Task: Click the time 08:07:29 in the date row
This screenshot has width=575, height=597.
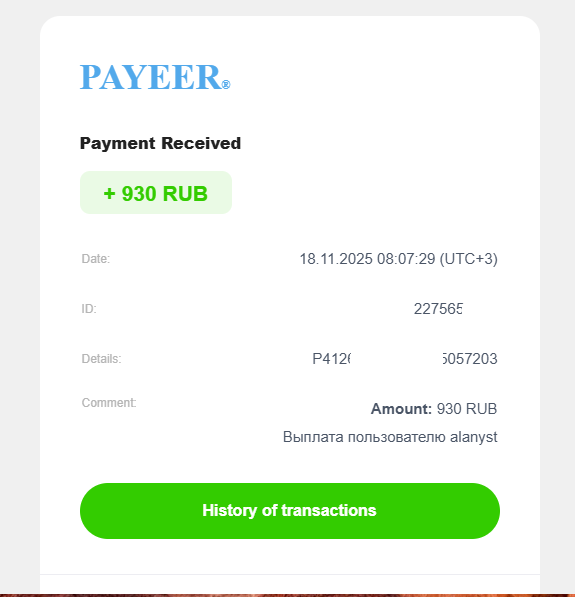Action: point(406,259)
